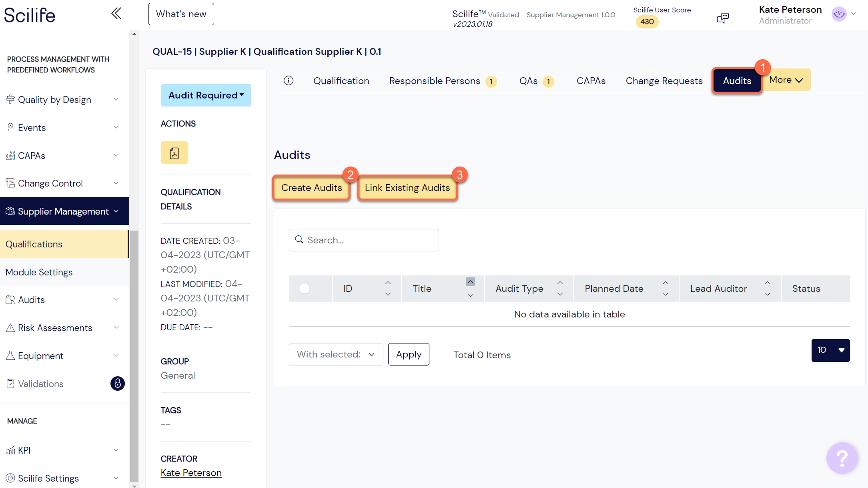This screenshot has height=488, width=868.
Task: Expand Quality by Design chevron
Action: click(x=116, y=99)
